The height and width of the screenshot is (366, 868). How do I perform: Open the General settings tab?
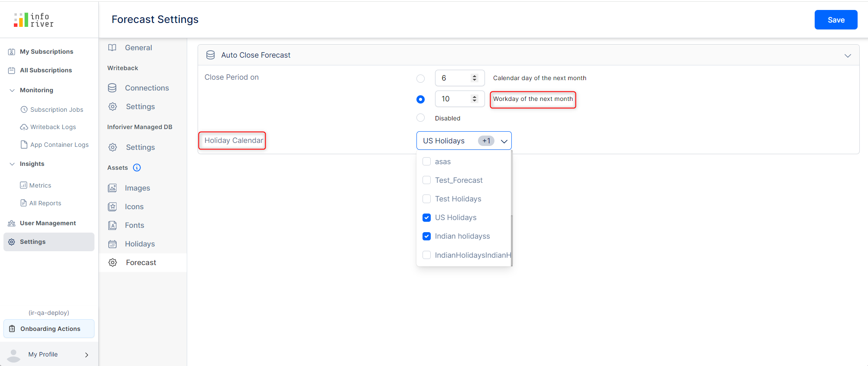(138, 48)
